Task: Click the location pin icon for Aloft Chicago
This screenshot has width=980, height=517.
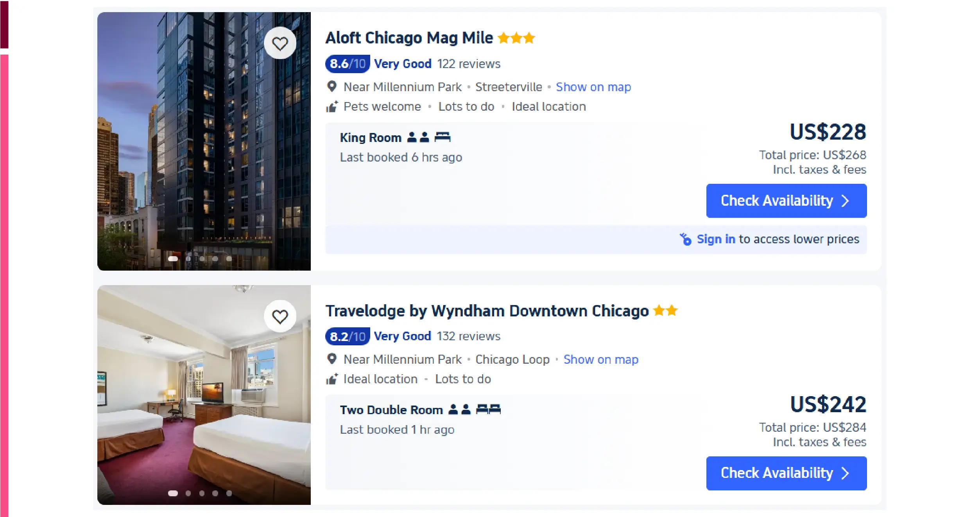Action: 332,86
